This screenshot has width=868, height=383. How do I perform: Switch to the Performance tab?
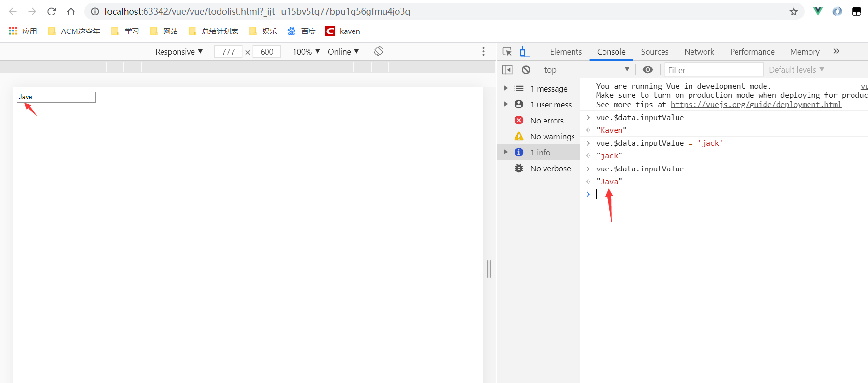(x=752, y=52)
